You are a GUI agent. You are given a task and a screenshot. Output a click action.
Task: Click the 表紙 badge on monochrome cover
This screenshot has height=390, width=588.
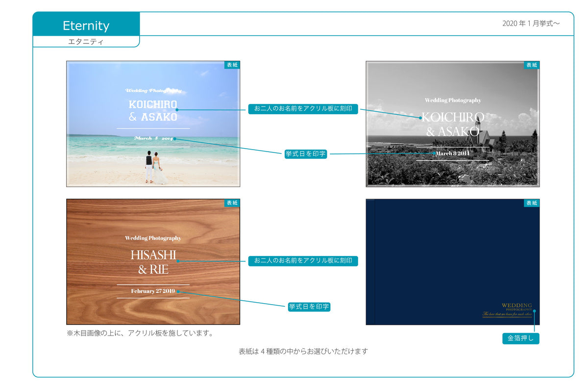tap(532, 65)
